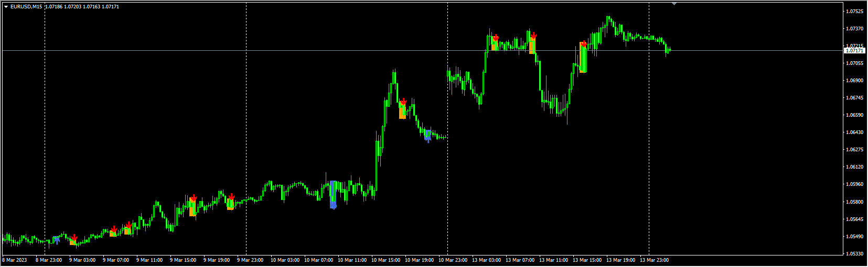Click the 10 Mar 11:00 time label
Image resolution: width=868 pixels, height=267 pixels.
352,260
